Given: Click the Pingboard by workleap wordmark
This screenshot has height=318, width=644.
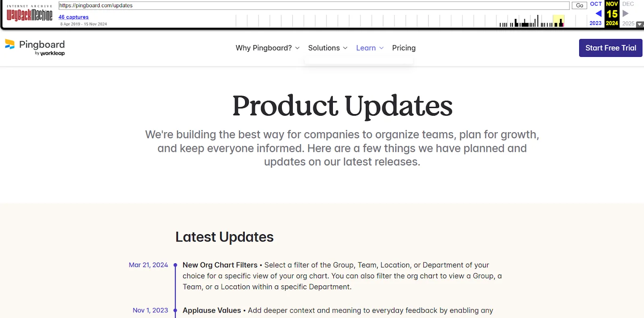Looking at the screenshot, I should click(x=42, y=48).
